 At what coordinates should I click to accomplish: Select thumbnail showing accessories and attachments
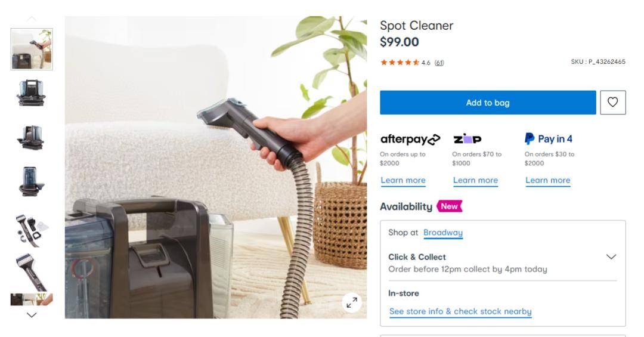point(32,230)
